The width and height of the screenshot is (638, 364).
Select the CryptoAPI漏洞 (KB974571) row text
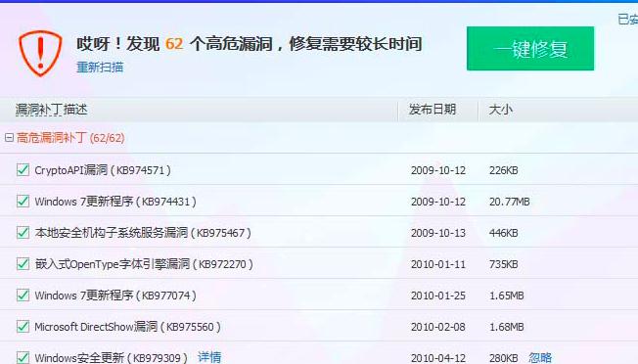[x=103, y=170]
